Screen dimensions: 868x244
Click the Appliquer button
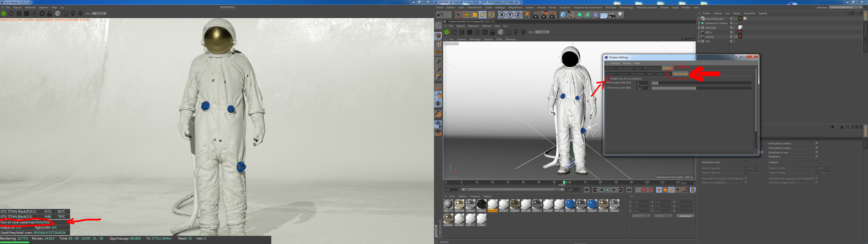tap(685, 216)
